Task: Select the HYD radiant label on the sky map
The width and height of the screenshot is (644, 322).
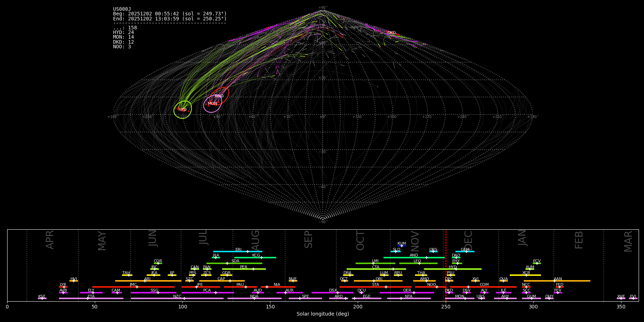Action: click(x=182, y=110)
